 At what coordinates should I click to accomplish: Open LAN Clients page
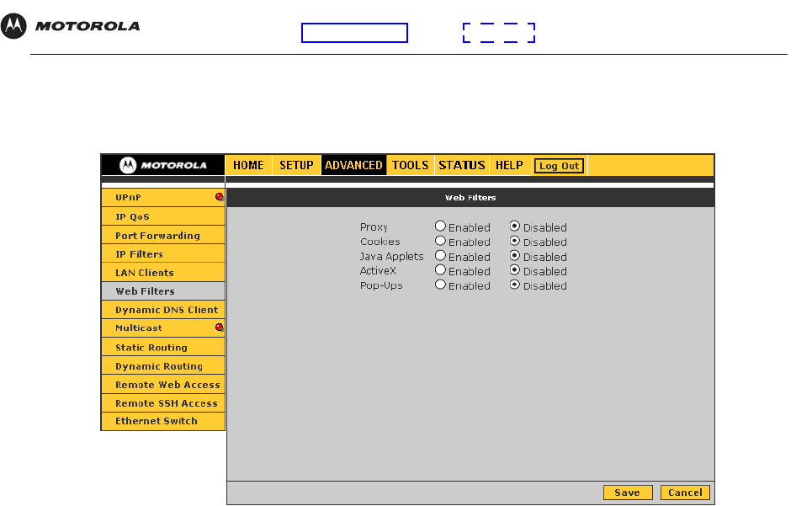[x=163, y=273]
